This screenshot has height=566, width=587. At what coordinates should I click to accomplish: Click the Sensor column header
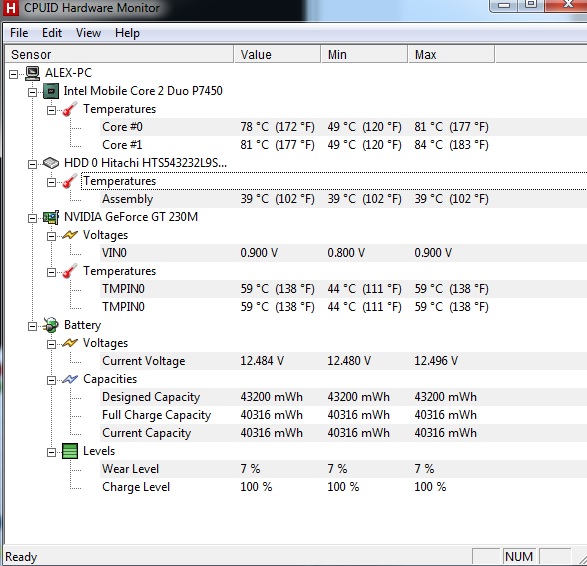tap(119, 55)
